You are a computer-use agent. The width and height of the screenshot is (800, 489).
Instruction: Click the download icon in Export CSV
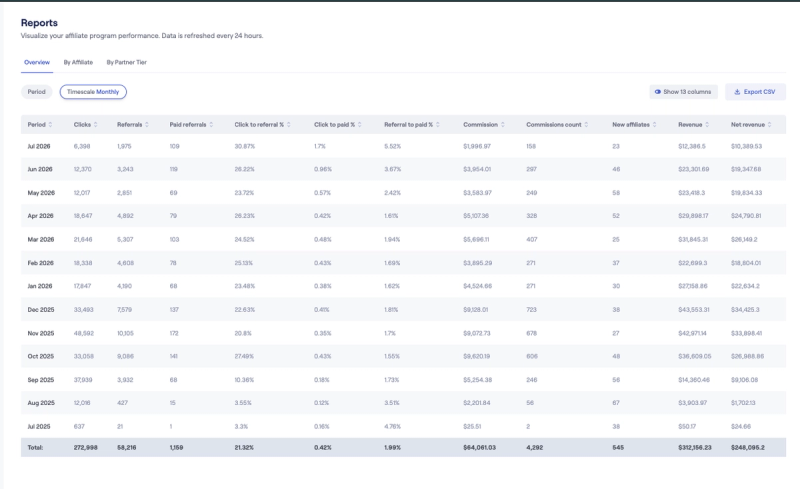[x=737, y=92]
